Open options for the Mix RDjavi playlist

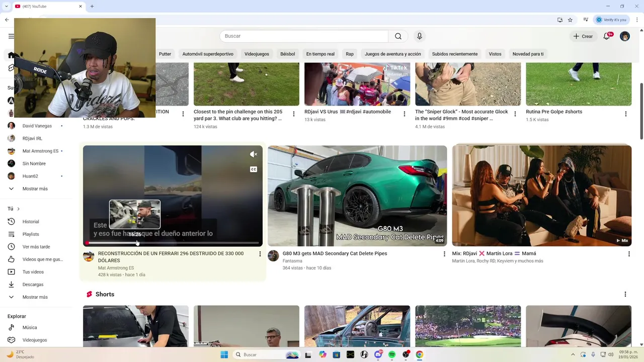tap(629, 254)
